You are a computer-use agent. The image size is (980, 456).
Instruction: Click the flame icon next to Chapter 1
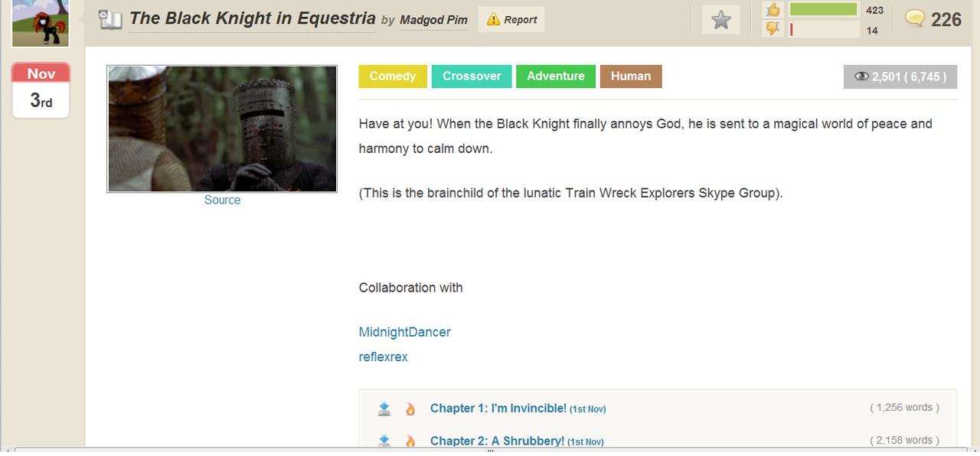coord(410,409)
